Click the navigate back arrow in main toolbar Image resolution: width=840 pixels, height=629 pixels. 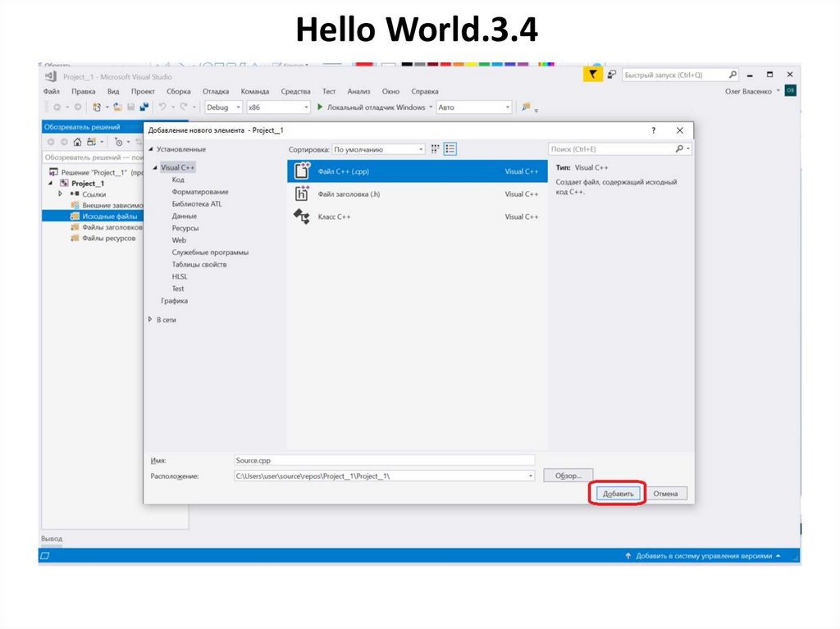(57, 107)
